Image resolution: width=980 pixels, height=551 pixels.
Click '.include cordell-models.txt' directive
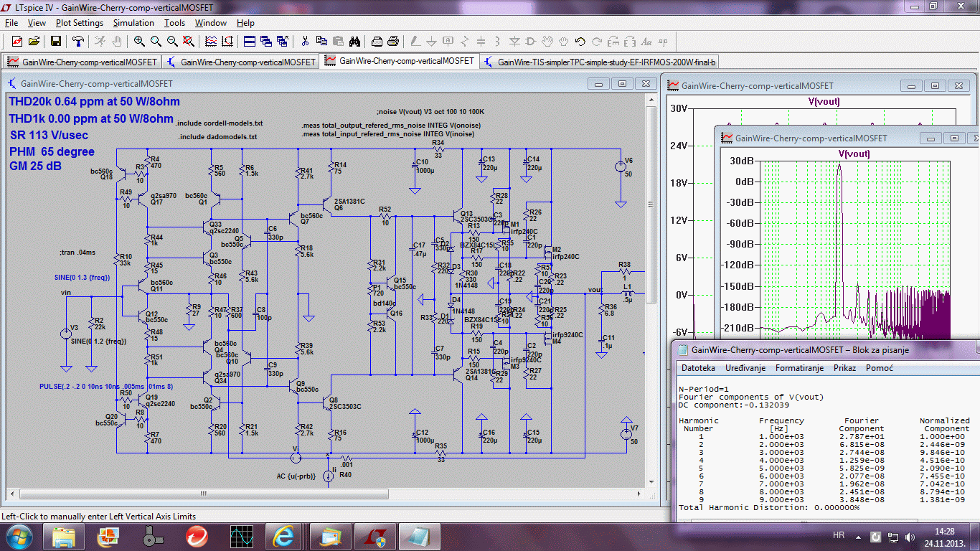pyautogui.click(x=220, y=123)
